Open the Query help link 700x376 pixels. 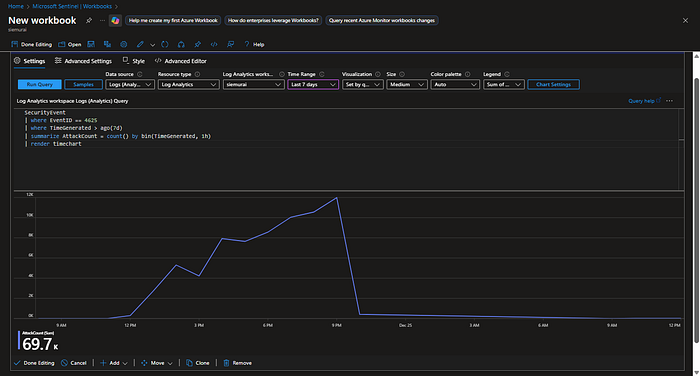pos(644,101)
